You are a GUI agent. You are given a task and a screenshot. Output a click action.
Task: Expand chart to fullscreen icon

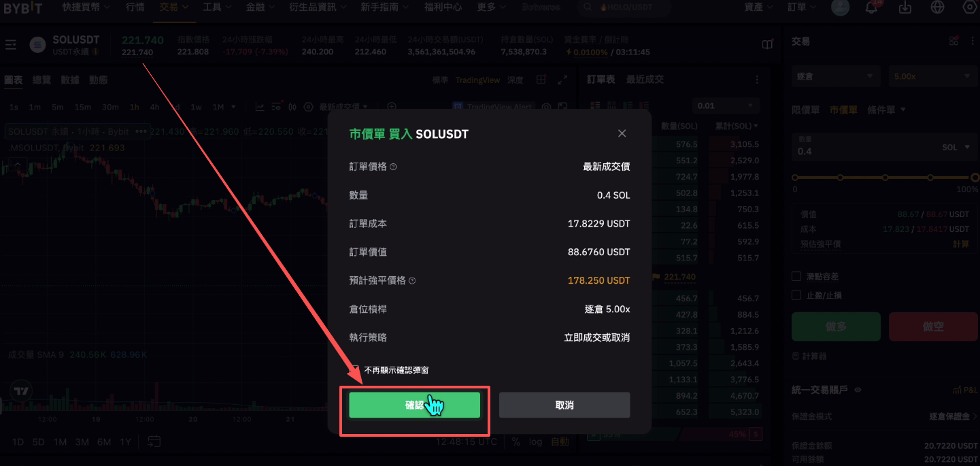click(562, 80)
